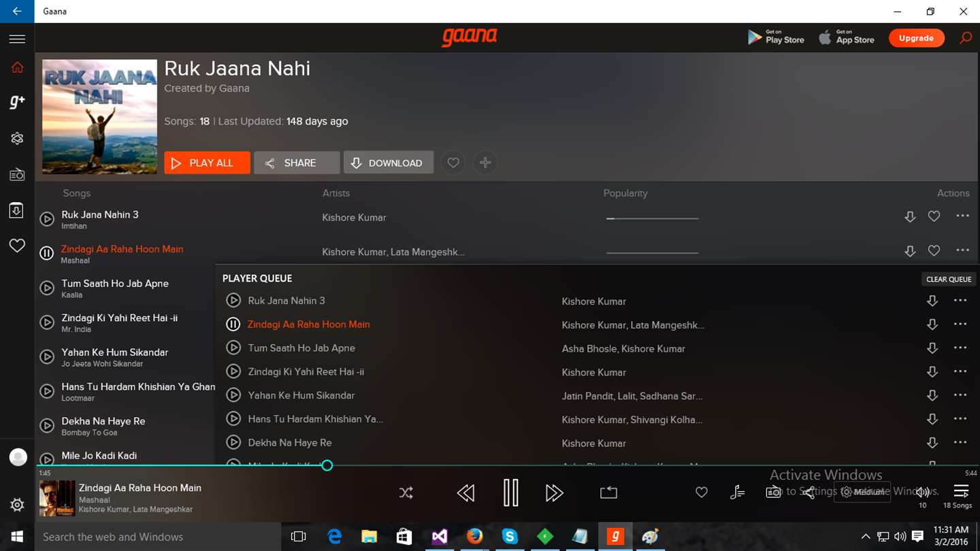Image resolution: width=980 pixels, height=551 pixels.
Task: Open the user profile avatar
Action: (18, 457)
